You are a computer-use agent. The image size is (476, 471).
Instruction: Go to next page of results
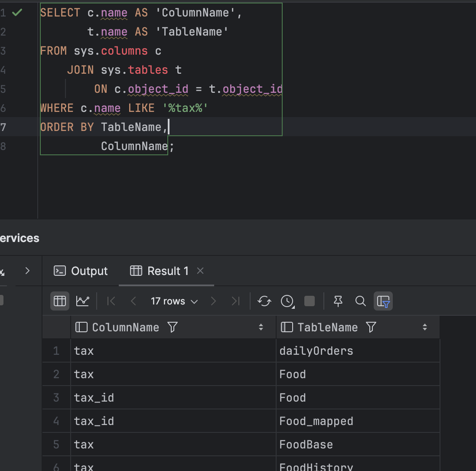click(213, 301)
